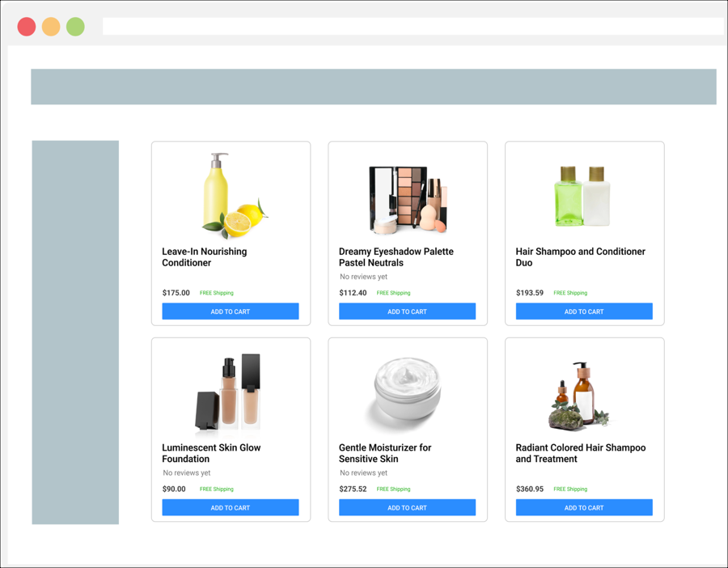Screen dimensions: 728x568
Task: Add Luminescent Skin Glow Foundation to cart
Action: click(231, 507)
